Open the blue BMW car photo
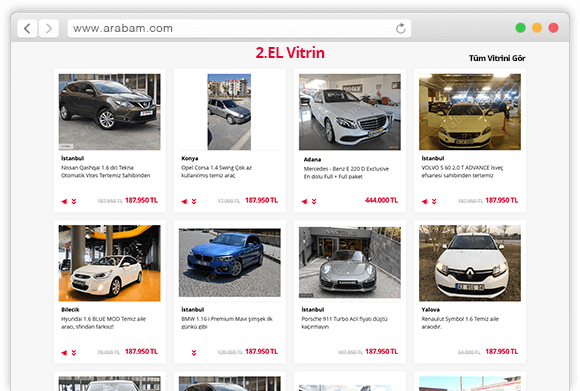 tap(230, 263)
